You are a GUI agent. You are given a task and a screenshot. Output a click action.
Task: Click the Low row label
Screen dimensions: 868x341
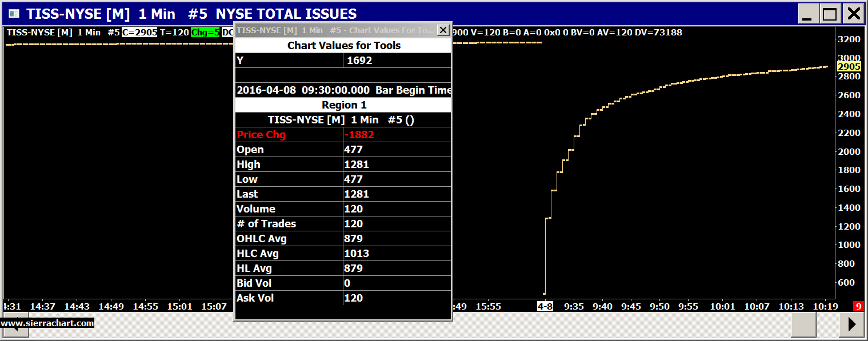coord(247,179)
